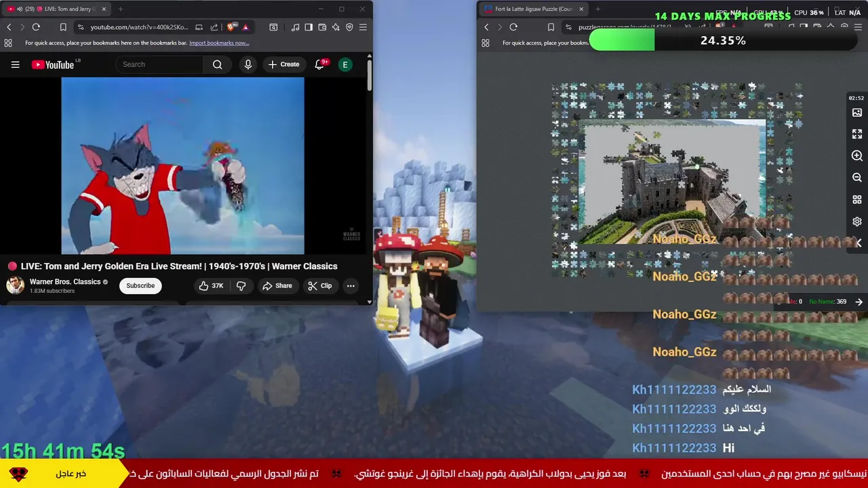
Task: Open Warner Bros. Classics channel name link
Action: 65,281
